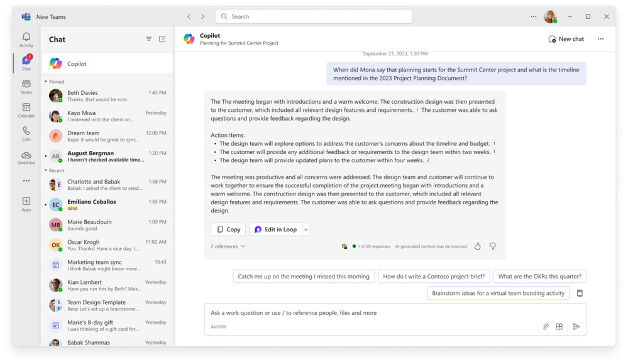Open Babak Shammas chat
Viewport: 628px width, 364px height.
[107, 341]
